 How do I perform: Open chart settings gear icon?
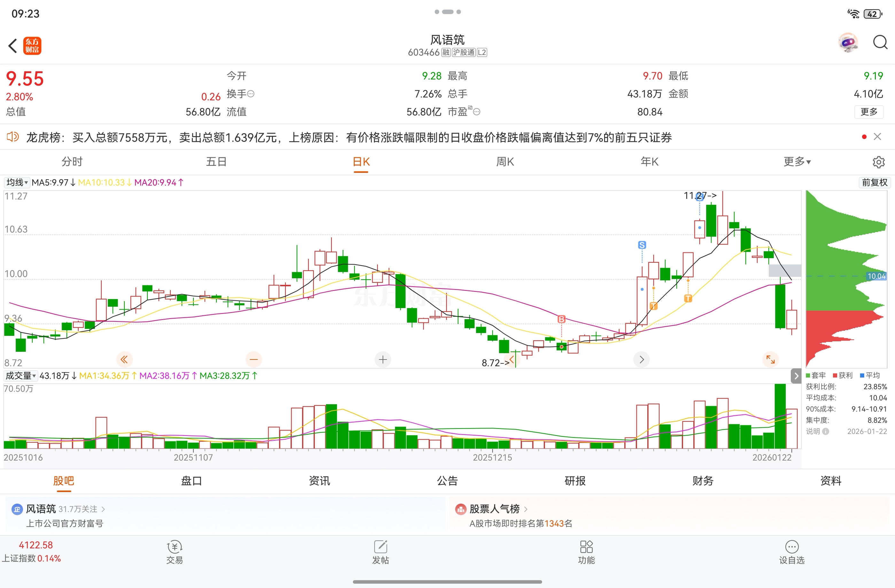878,162
